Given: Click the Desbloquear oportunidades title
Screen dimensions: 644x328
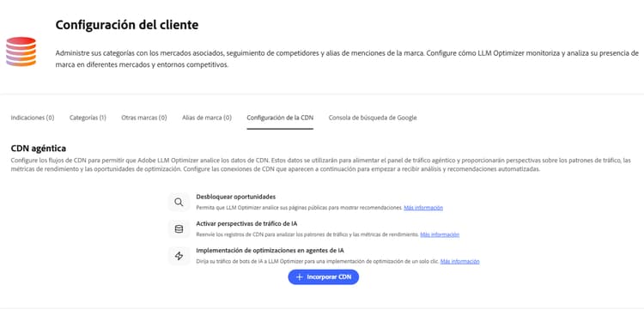Looking at the screenshot, I should [x=236, y=197].
